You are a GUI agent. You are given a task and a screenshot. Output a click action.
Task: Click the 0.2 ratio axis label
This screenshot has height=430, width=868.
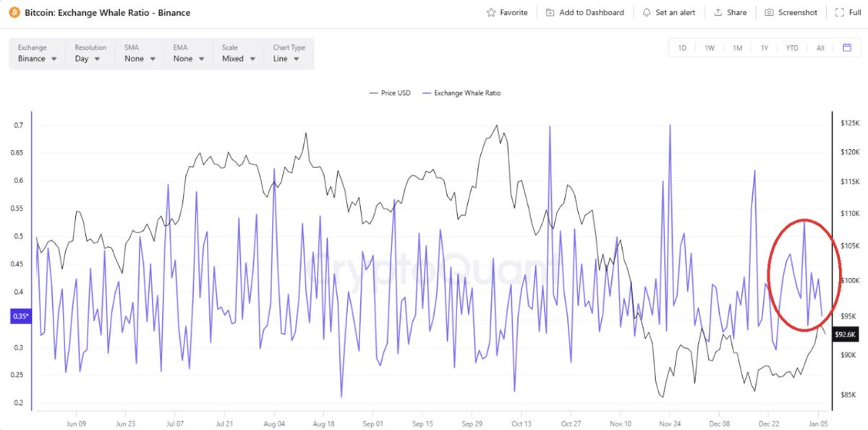pyautogui.click(x=17, y=403)
